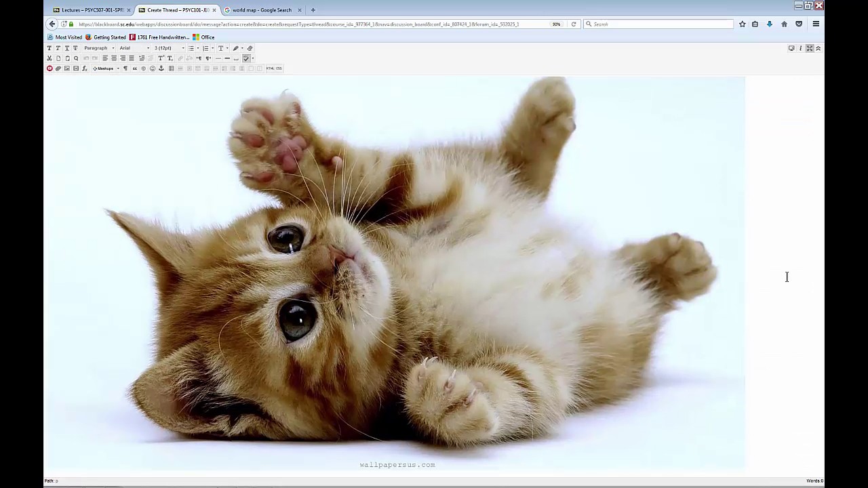
Task: Click the insert file paperclip icon
Action: pyautogui.click(x=58, y=68)
